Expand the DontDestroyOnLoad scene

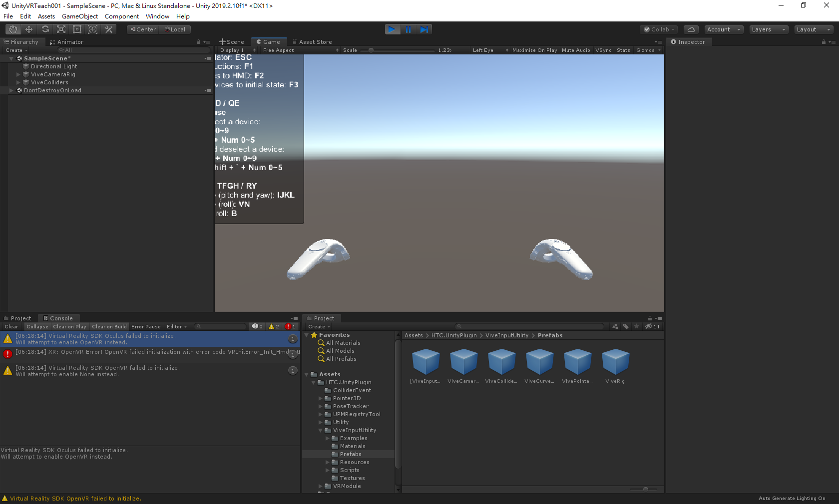[x=11, y=90]
